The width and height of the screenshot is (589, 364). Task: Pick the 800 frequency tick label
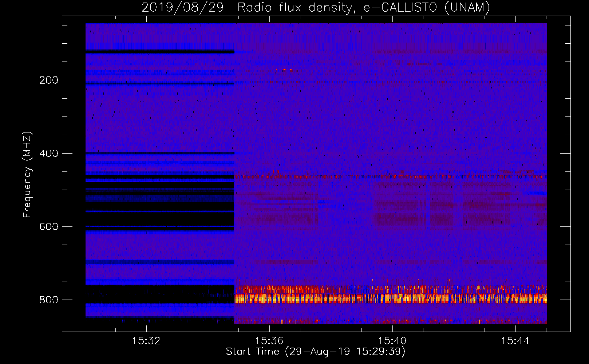point(49,300)
